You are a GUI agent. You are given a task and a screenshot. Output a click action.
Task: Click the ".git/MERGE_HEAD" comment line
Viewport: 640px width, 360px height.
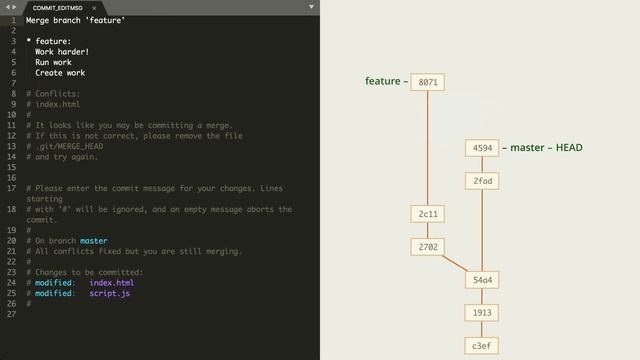click(64, 147)
